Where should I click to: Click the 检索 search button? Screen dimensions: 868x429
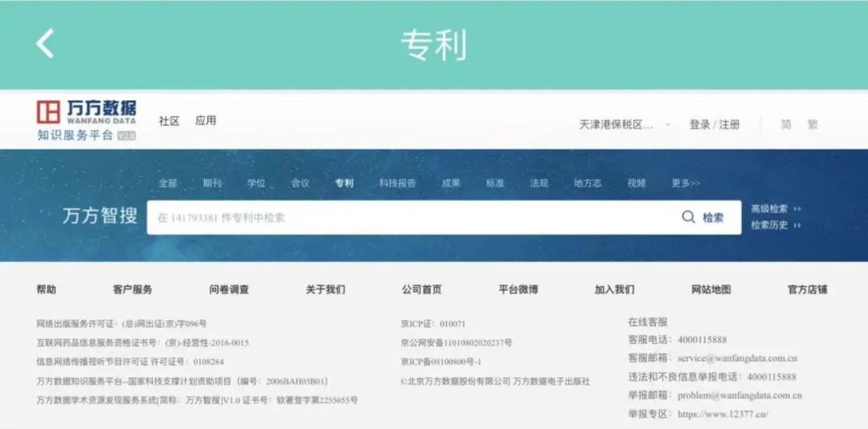[713, 218]
